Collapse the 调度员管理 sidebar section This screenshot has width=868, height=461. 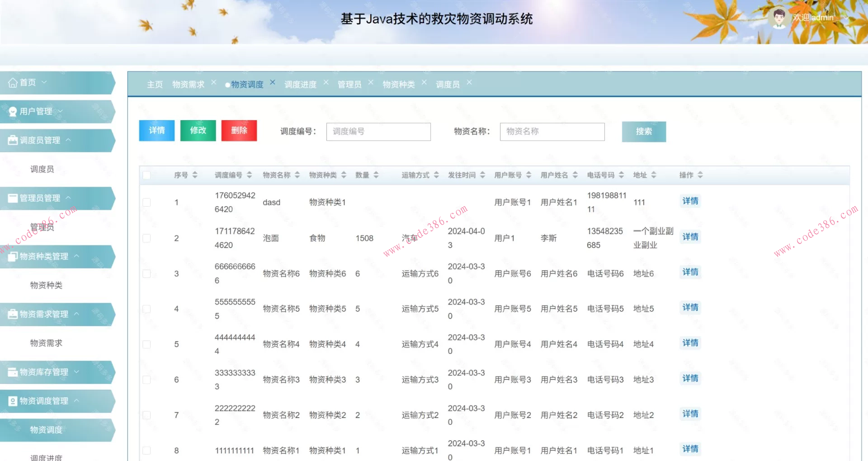69,140
